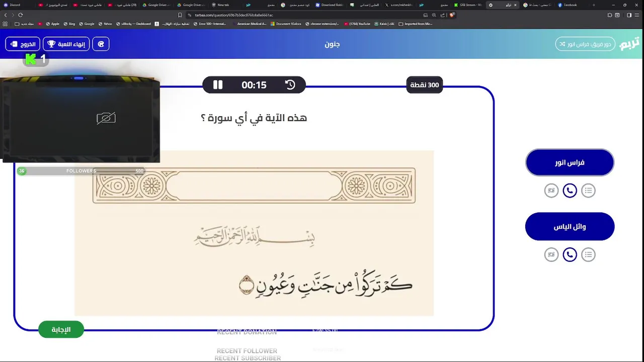Viewport: 644px width, 362px height.
Task: Open the Kalak bookmark
Action: pos(384,24)
